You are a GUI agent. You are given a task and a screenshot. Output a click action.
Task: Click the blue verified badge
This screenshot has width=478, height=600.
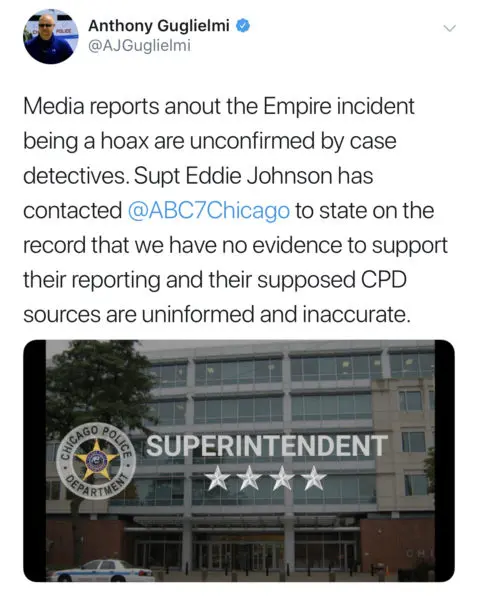(243, 26)
